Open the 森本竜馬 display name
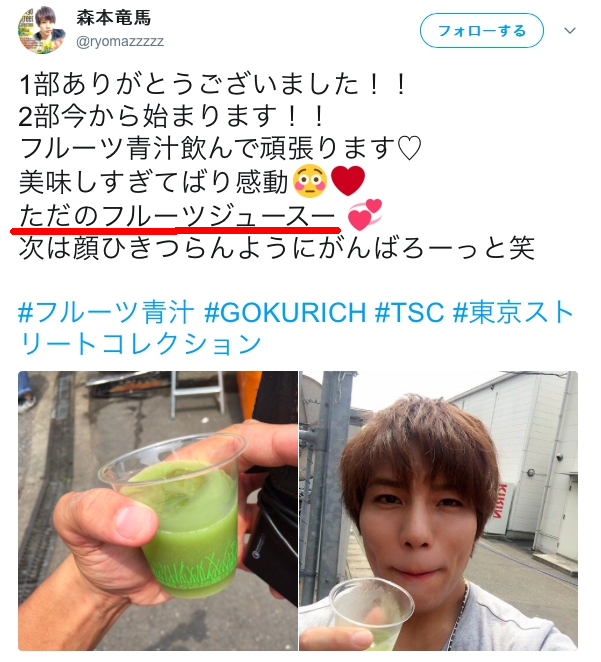Image resolution: width=601 pixels, height=662 pixels. point(114,18)
